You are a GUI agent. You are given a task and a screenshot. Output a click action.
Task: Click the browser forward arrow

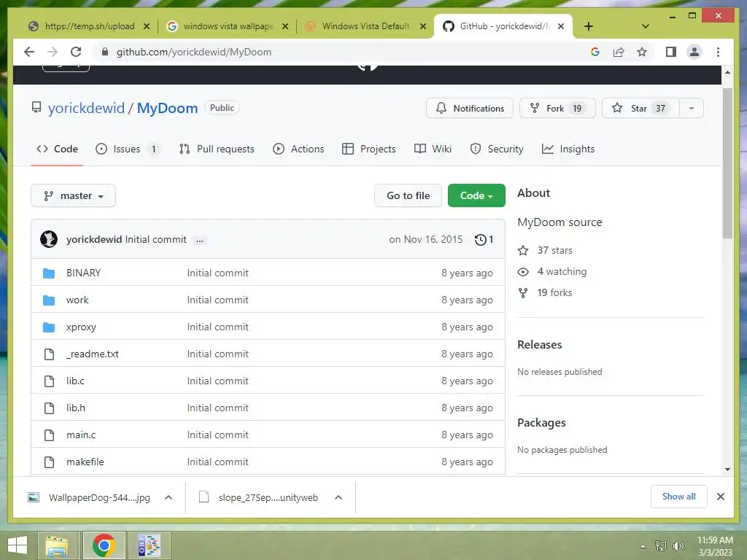53,52
